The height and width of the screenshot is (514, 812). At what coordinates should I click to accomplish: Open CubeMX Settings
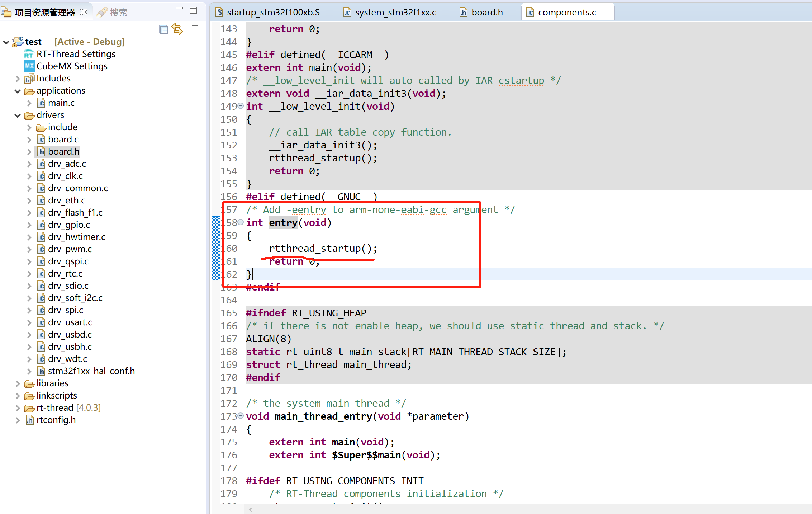tap(72, 66)
